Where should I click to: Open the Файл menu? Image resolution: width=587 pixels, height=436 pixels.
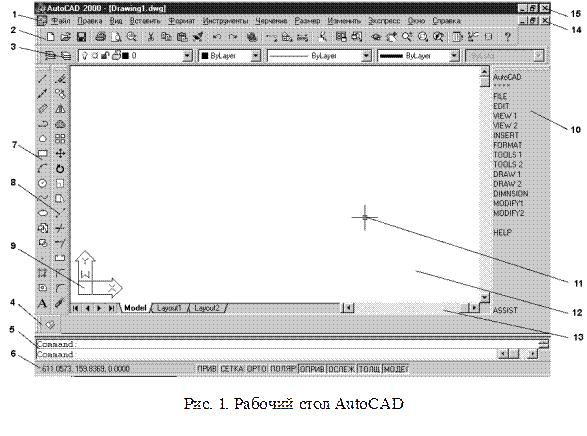click(x=60, y=21)
